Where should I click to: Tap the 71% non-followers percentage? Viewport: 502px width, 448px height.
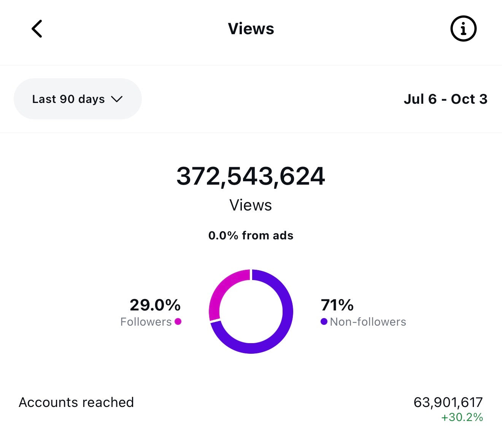pos(337,305)
